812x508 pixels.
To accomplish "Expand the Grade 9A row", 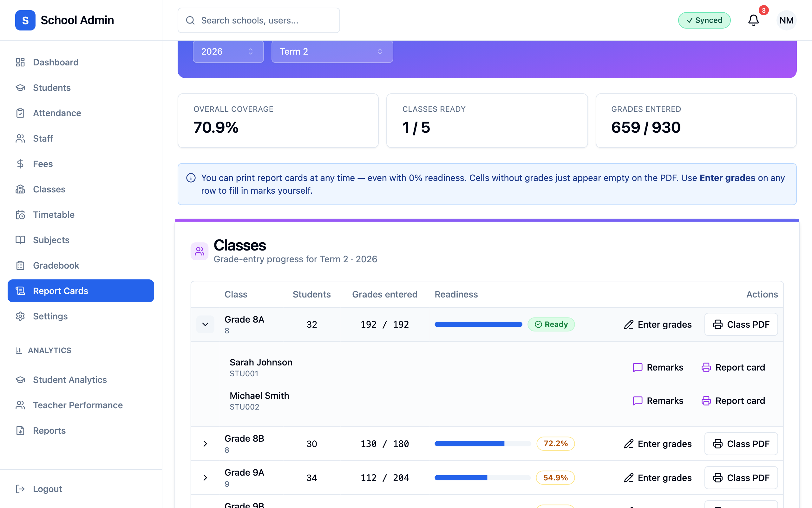I will [205, 478].
